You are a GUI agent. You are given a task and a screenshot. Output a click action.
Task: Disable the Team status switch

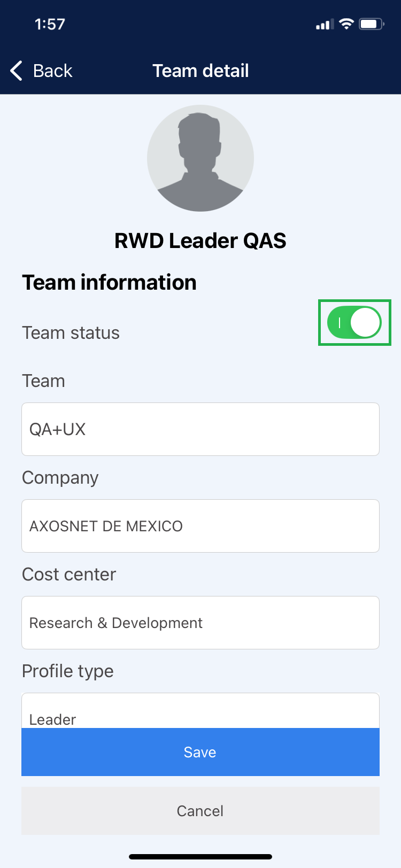[x=354, y=322]
